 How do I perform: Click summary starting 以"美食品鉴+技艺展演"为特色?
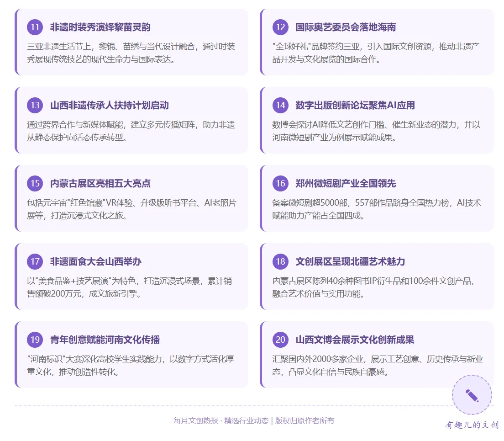pos(130,287)
